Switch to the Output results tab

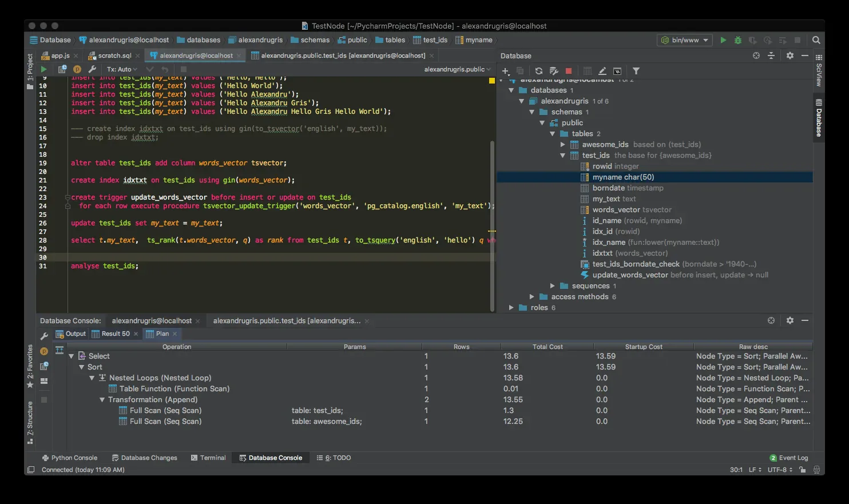click(70, 334)
